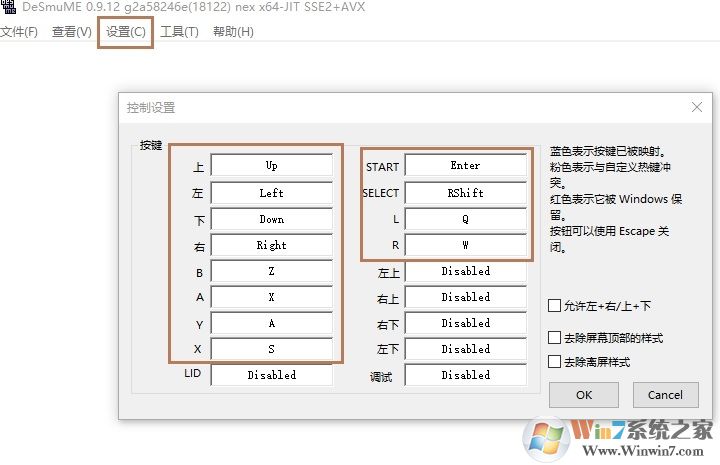The height and width of the screenshot is (465, 720).
Task: Toggle 去除离屏样式 checkbox
Action: coord(554,362)
